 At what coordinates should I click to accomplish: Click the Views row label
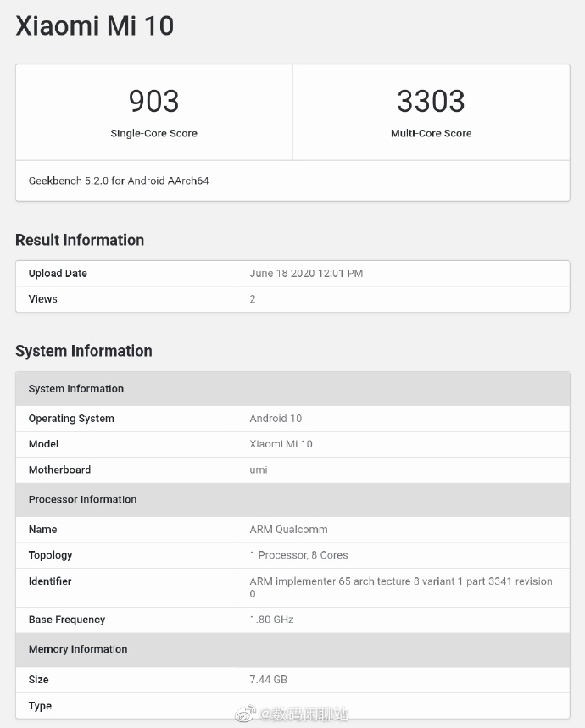43,298
